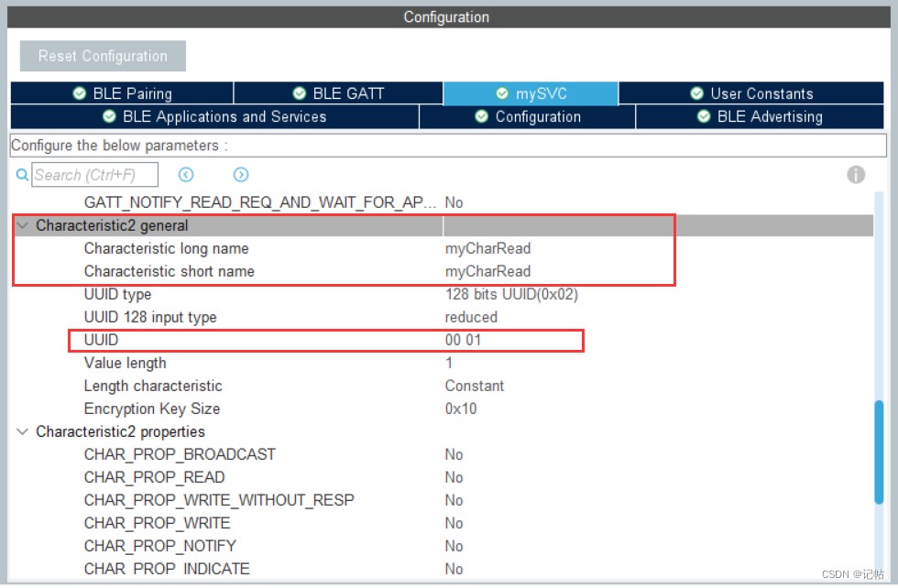898x588 pixels.
Task: Focus the Search (Ctrl+F) field
Action: pyautogui.click(x=94, y=175)
